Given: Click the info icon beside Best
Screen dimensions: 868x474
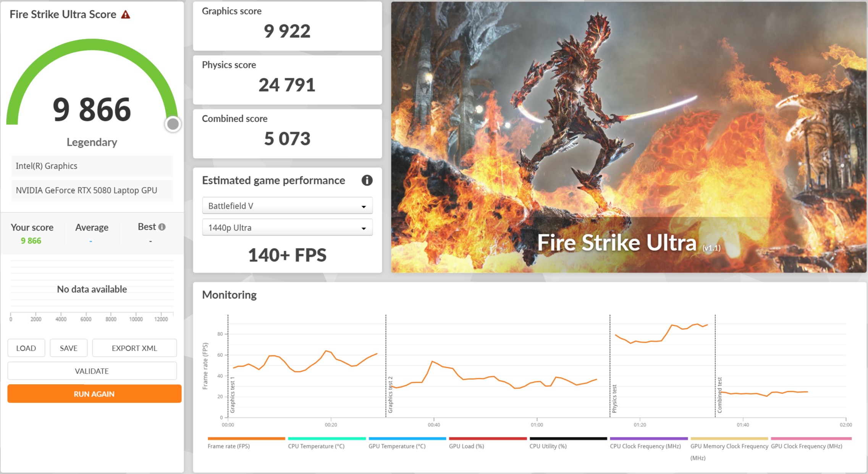Looking at the screenshot, I should 162,227.
